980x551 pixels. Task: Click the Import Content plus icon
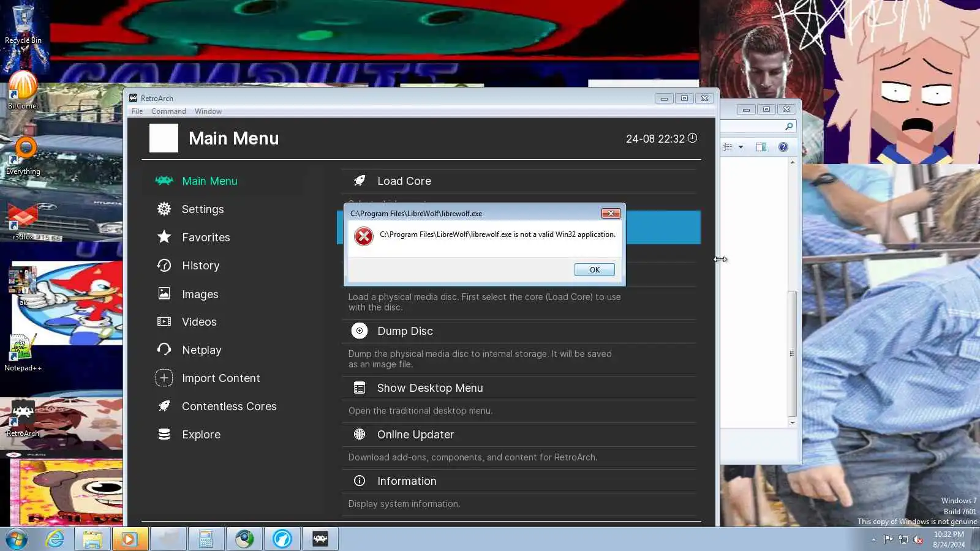tap(164, 378)
